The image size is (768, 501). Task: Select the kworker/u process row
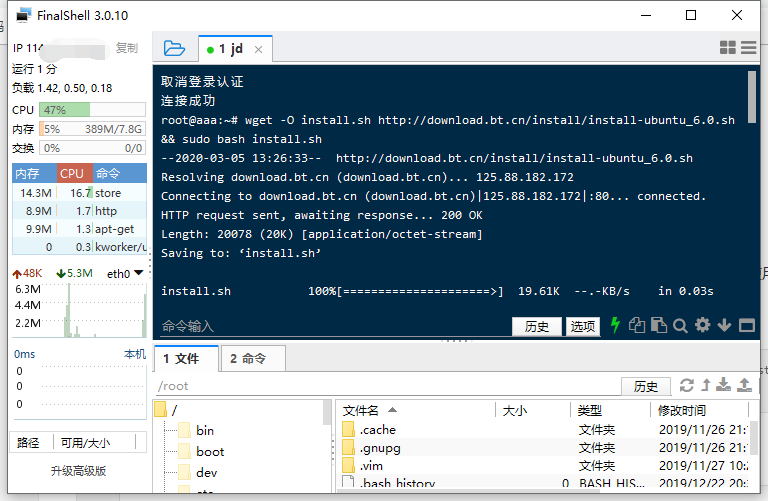click(79, 247)
